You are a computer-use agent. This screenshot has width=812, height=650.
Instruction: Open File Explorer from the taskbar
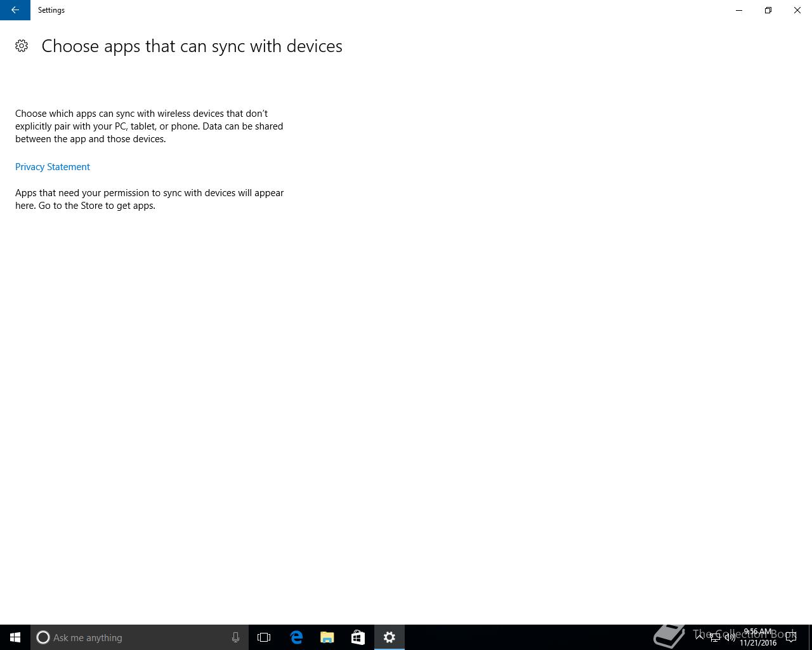[x=327, y=637]
